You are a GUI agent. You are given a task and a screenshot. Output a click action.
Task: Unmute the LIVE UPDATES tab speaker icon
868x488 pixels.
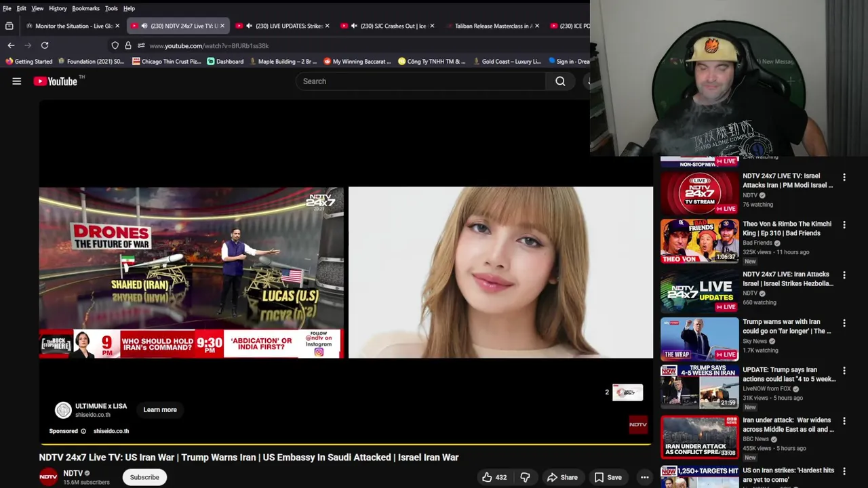click(x=249, y=26)
